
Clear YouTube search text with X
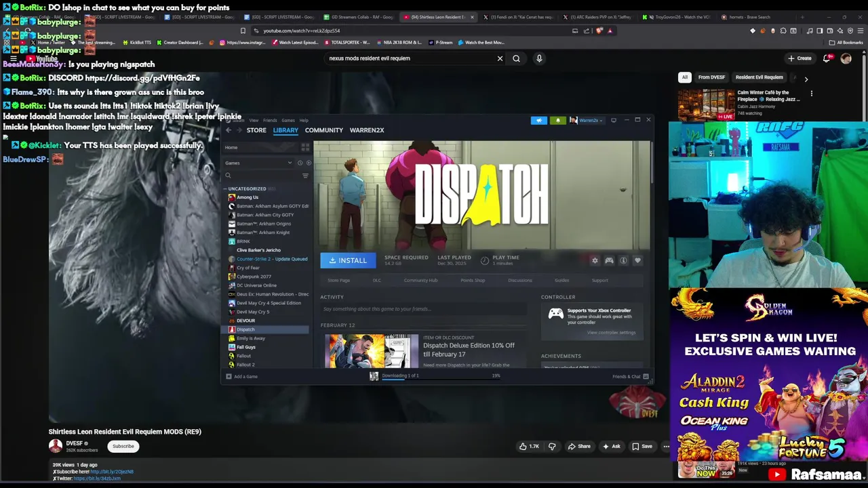pyautogui.click(x=500, y=58)
